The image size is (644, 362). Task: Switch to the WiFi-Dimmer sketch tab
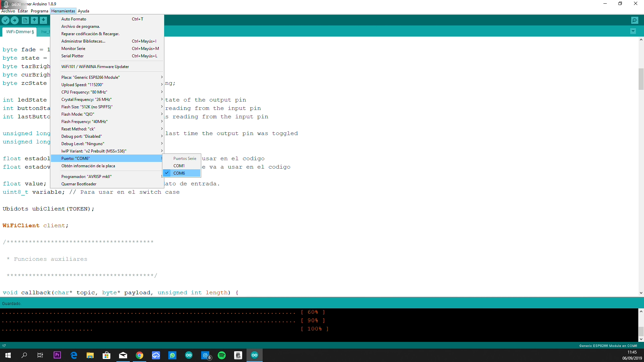click(x=20, y=32)
